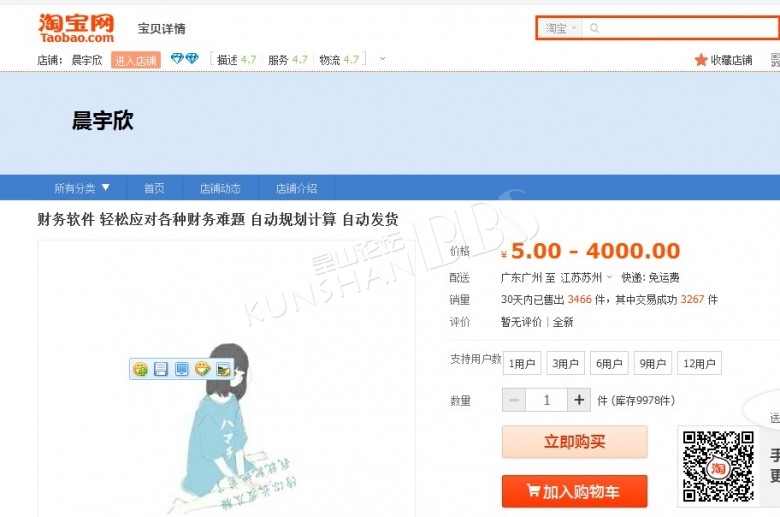
Task: Click the 立即购买 button
Action: click(575, 441)
